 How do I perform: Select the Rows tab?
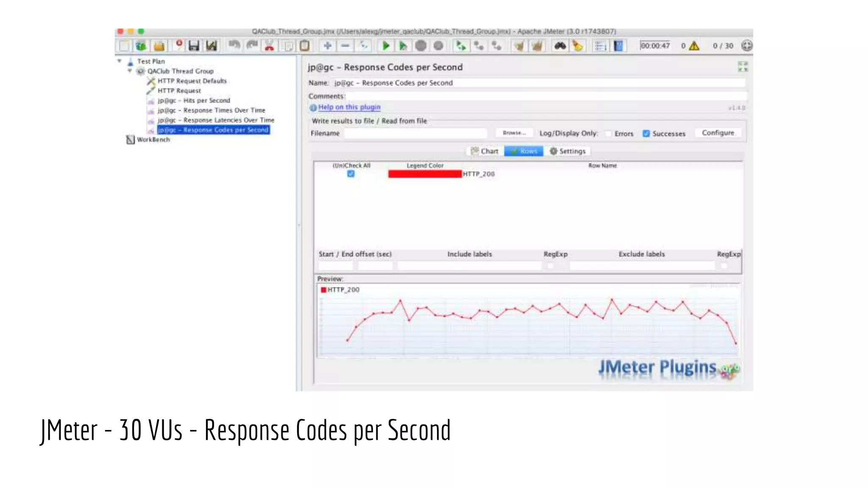tap(524, 151)
